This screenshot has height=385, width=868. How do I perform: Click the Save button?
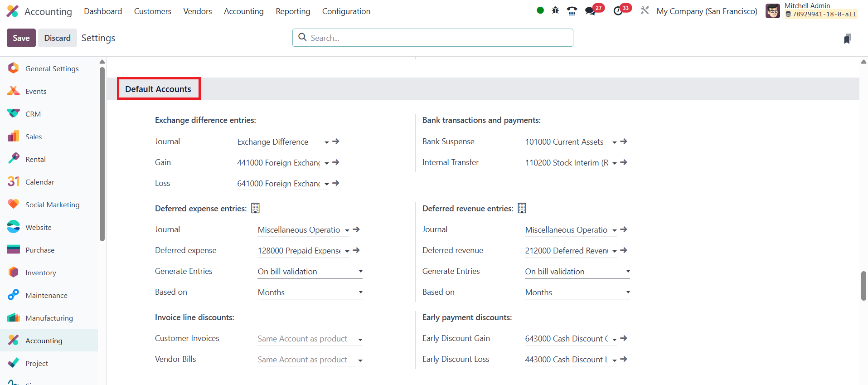21,38
